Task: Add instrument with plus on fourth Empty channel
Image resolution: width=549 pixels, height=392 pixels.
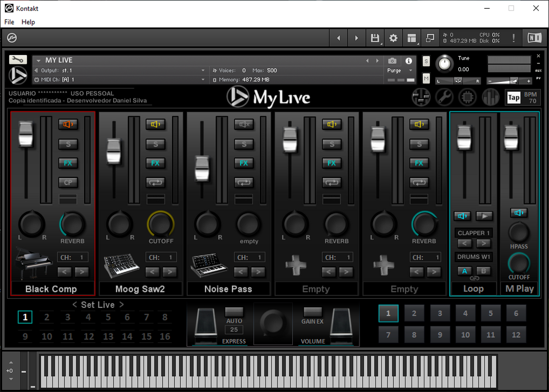Action: point(296,265)
